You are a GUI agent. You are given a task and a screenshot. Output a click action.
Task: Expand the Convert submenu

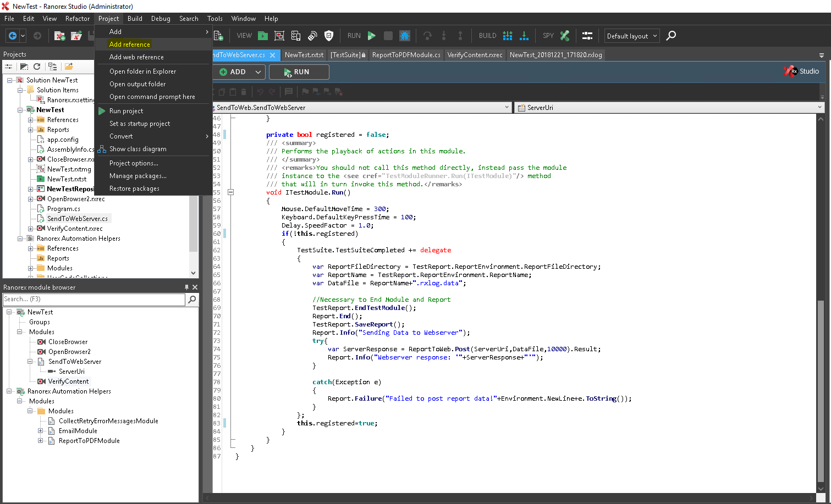pos(153,136)
